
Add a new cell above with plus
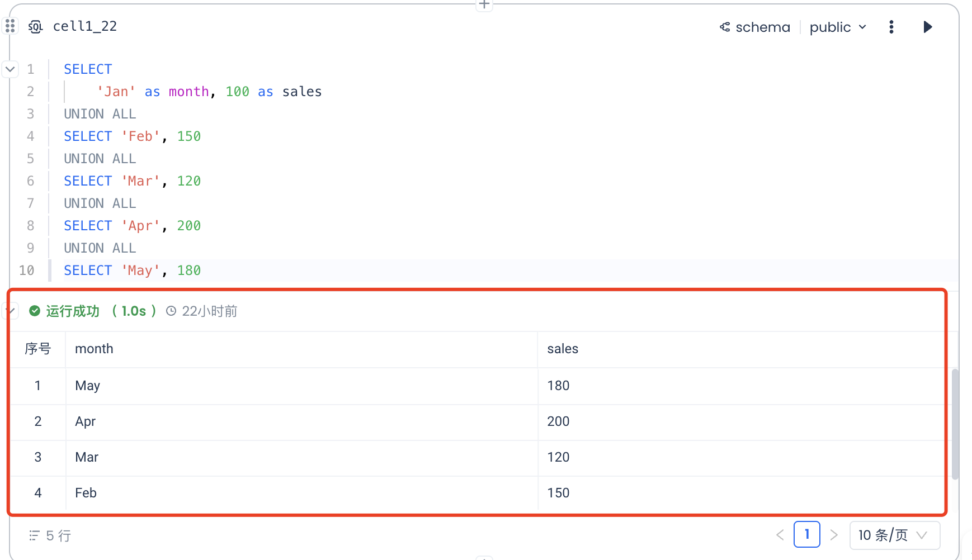coord(484,5)
